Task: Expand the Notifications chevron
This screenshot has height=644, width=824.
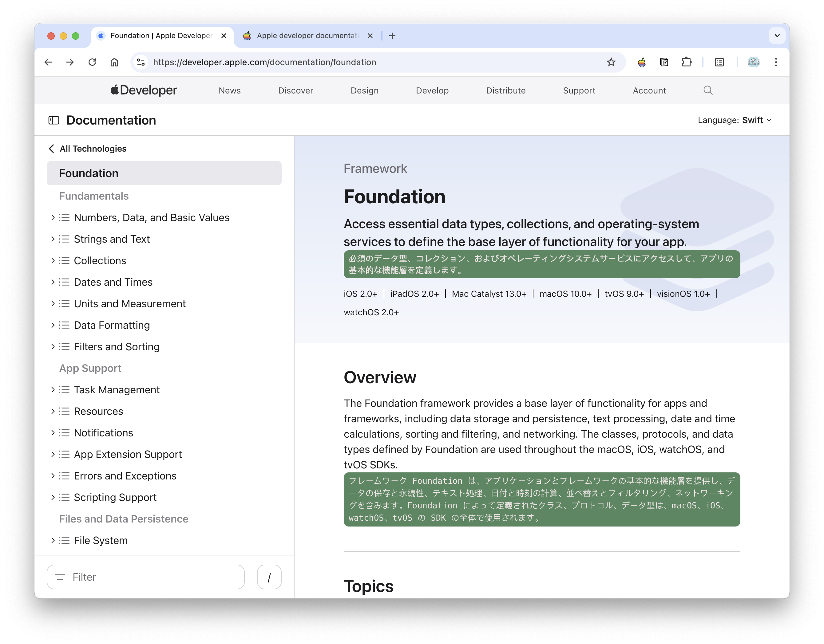Action: coord(53,433)
